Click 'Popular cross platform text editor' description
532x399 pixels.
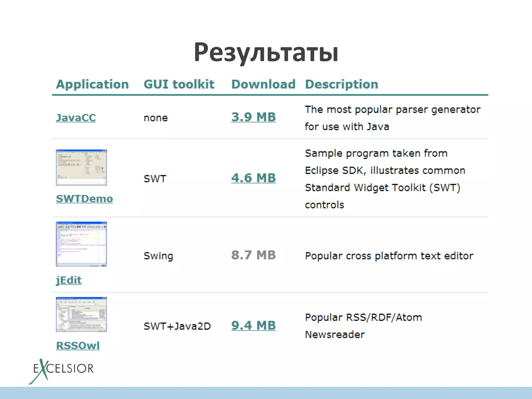(x=389, y=256)
